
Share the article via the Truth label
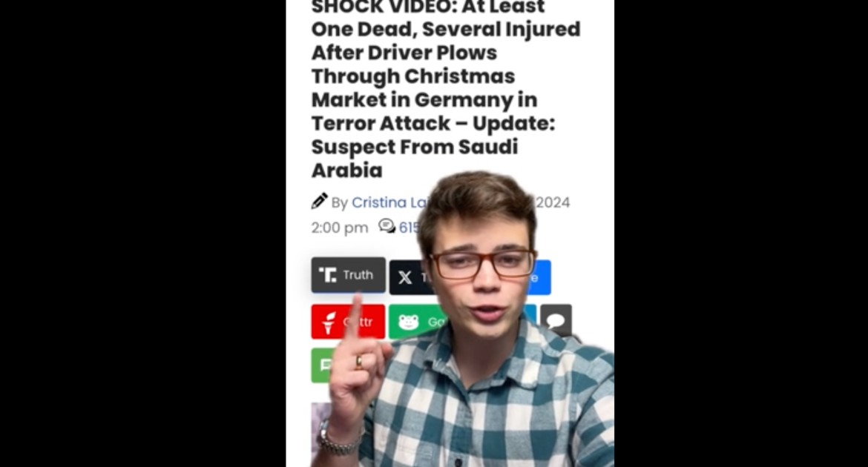tap(358, 275)
